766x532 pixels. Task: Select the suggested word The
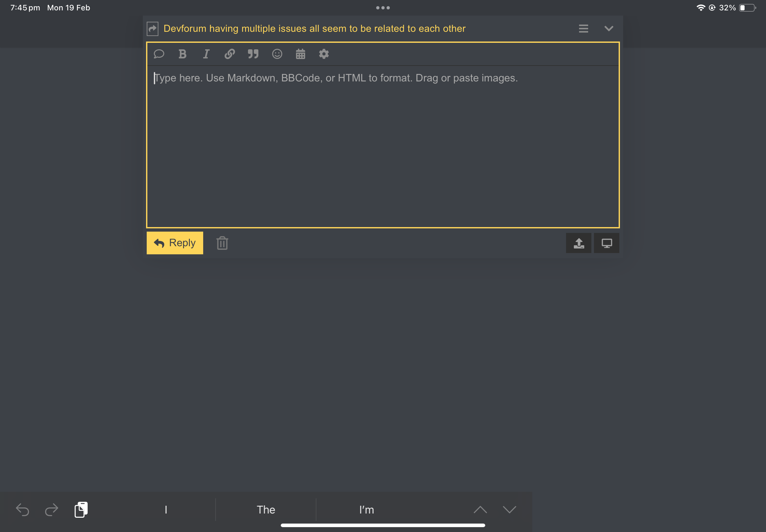point(266,509)
